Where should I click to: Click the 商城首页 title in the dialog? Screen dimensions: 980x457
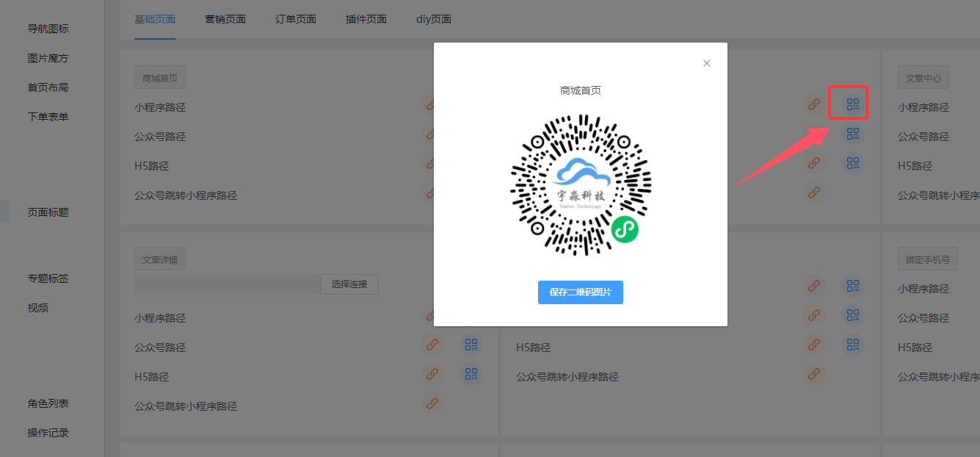coord(581,90)
